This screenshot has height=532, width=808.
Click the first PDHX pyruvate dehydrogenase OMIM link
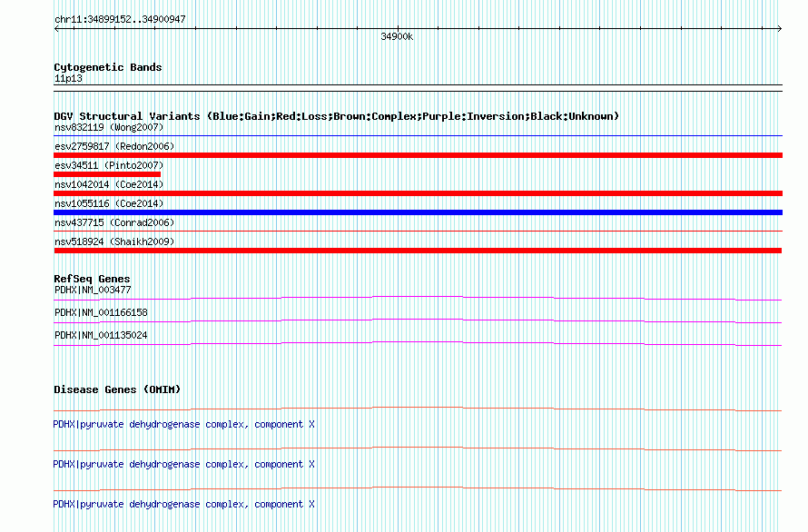click(x=184, y=424)
